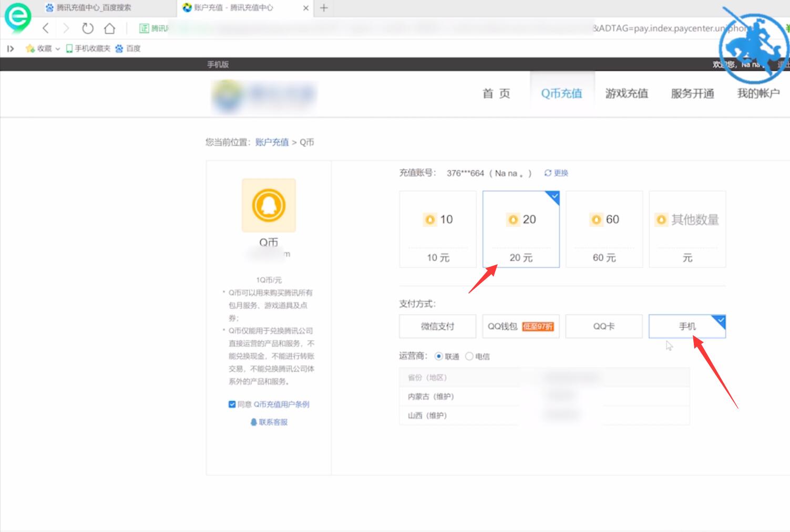Select the 60 Q币 amount card
Screen dimensions: 790x532
pos(604,229)
